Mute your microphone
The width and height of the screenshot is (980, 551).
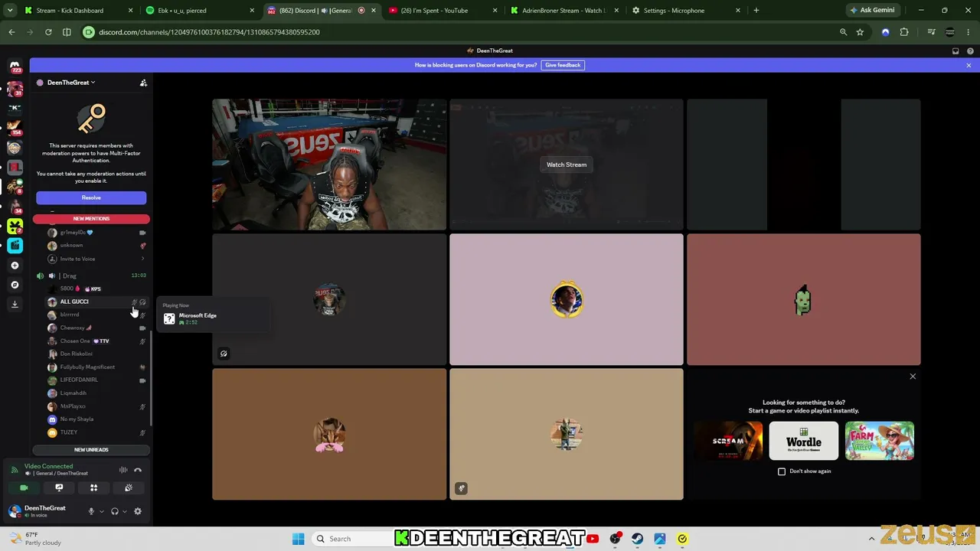point(91,511)
